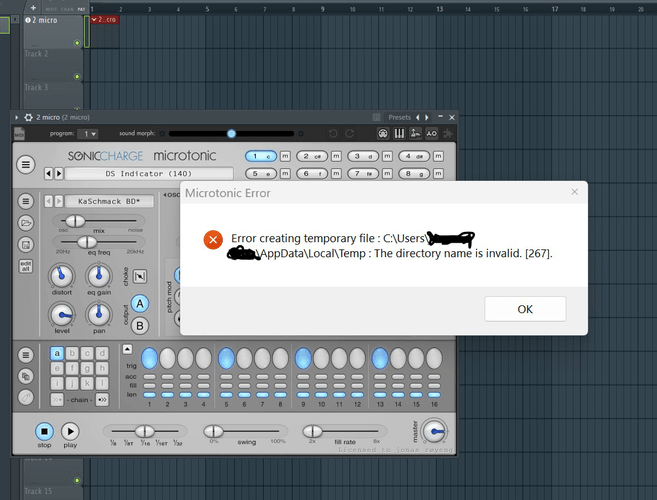657x500 pixels.
Task: Go to the next drum patch
Action: click(x=59, y=201)
